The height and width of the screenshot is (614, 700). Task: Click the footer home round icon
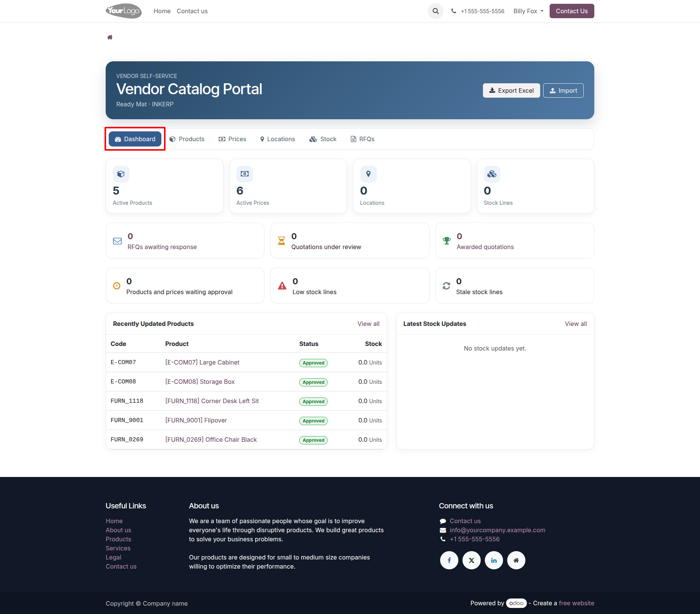point(516,560)
